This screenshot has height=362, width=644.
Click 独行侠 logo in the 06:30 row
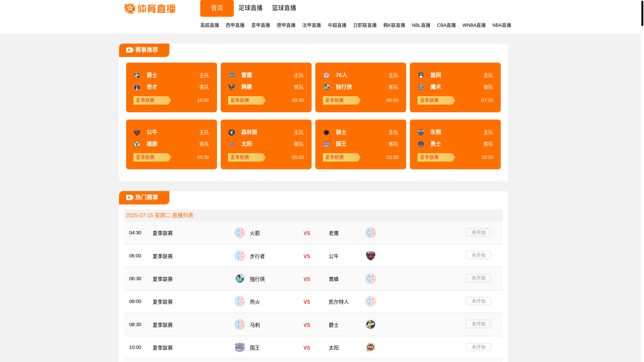[240, 279]
